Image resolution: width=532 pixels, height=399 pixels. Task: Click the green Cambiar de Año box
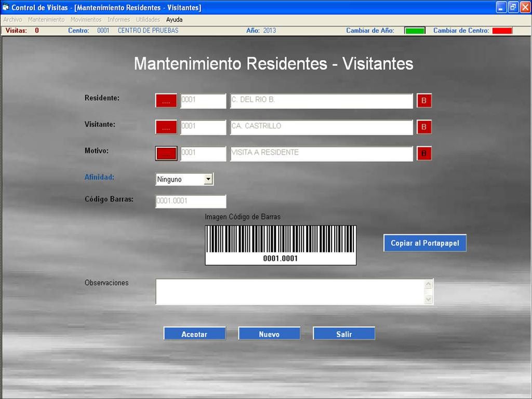(x=415, y=31)
